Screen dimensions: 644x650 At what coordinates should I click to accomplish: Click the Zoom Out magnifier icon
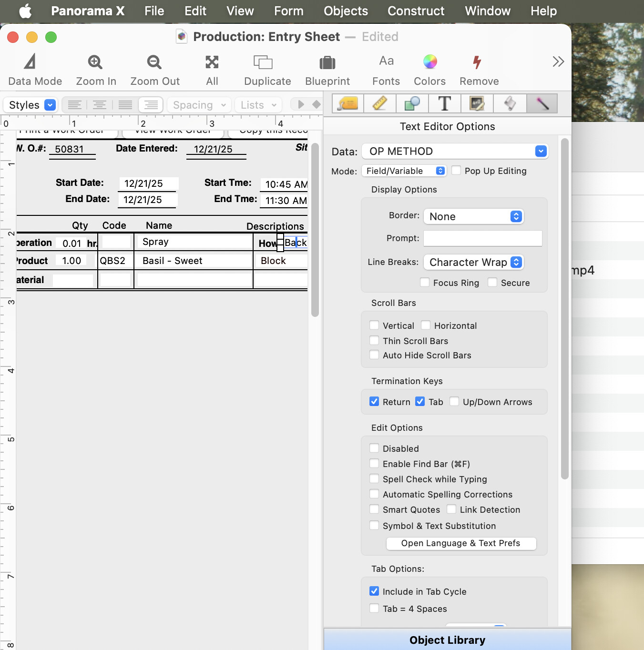point(154,62)
